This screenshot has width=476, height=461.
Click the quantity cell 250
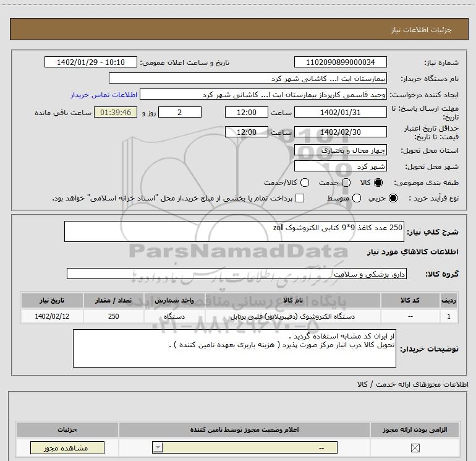113,316
